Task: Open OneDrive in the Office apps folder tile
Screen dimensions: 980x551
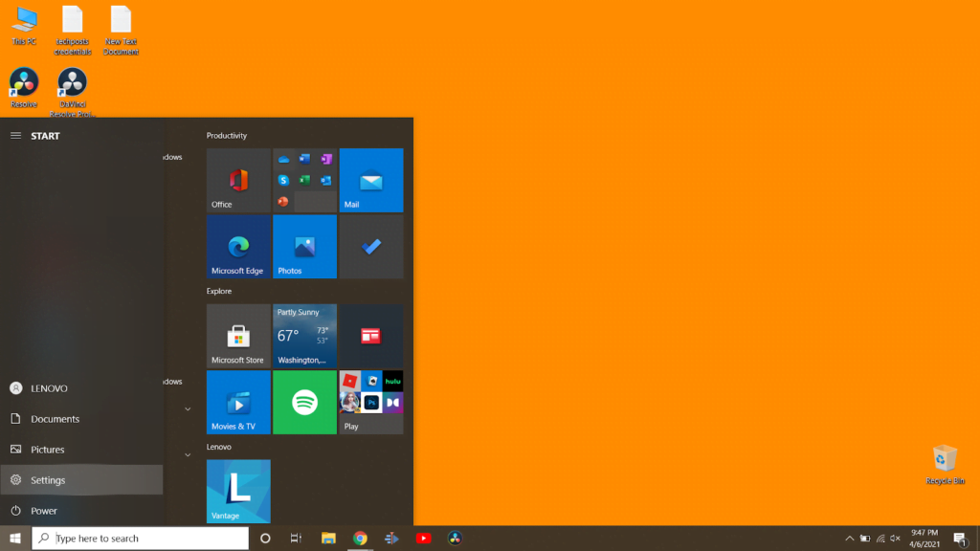Action: click(283, 160)
